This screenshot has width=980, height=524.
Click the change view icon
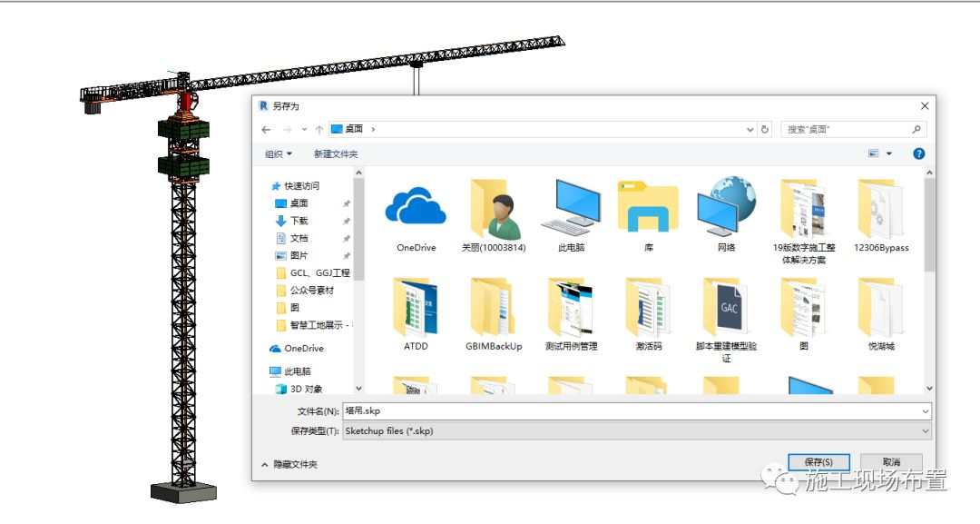(x=874, y=153)
